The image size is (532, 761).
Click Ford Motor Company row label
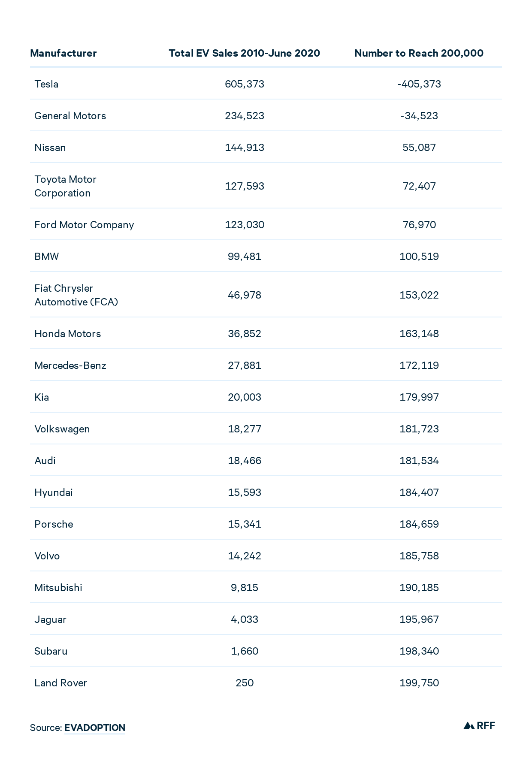click(x=84, y=225)
